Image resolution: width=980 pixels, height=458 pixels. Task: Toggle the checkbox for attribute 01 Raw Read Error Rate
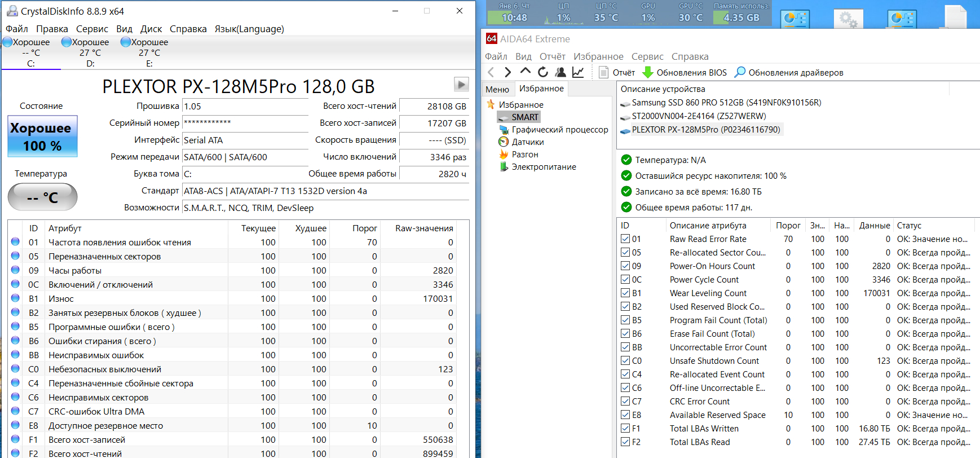(x=625, y=239)
